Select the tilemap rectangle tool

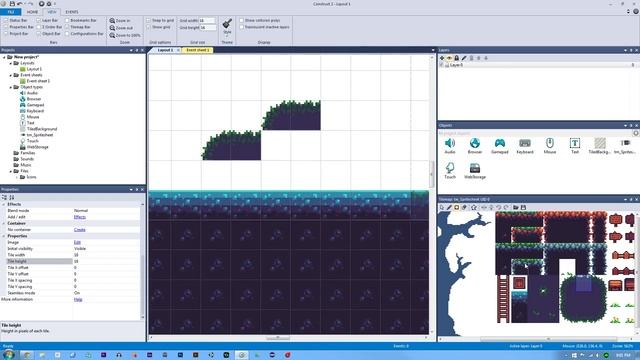pyautogui.click(x=456, y=207)
